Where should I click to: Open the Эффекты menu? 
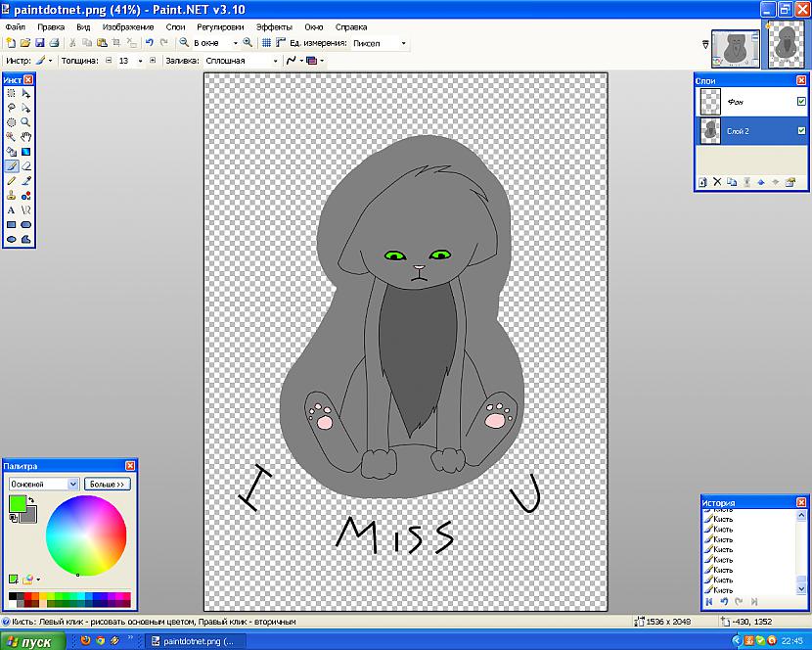point(274,27)
